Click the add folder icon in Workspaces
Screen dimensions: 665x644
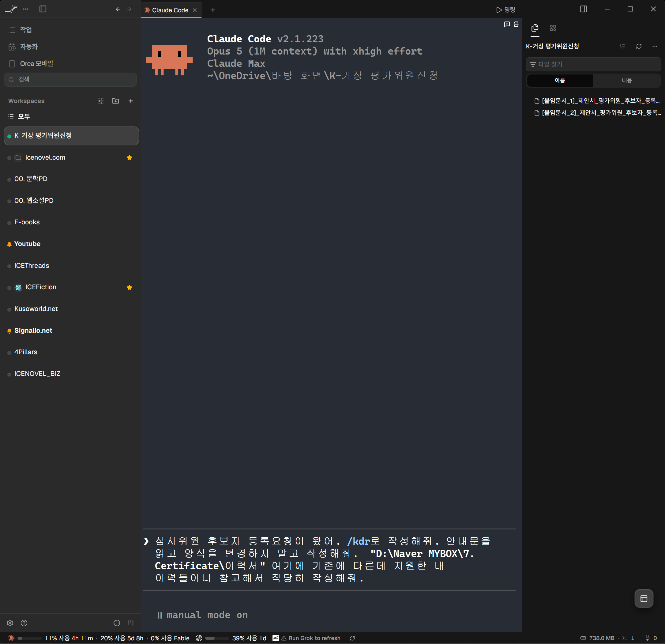115,101
